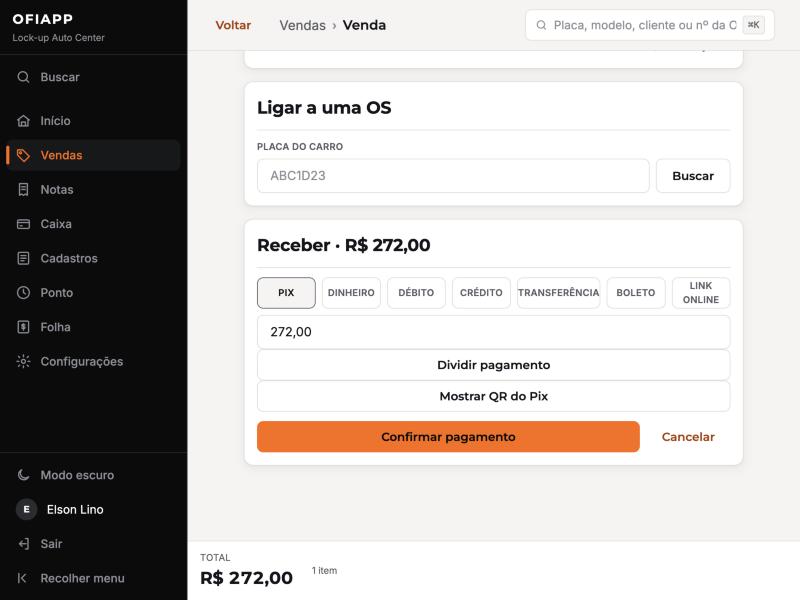Screen dimensions: 800x600
Task: Click Voltar to go back
Action: 233,25
